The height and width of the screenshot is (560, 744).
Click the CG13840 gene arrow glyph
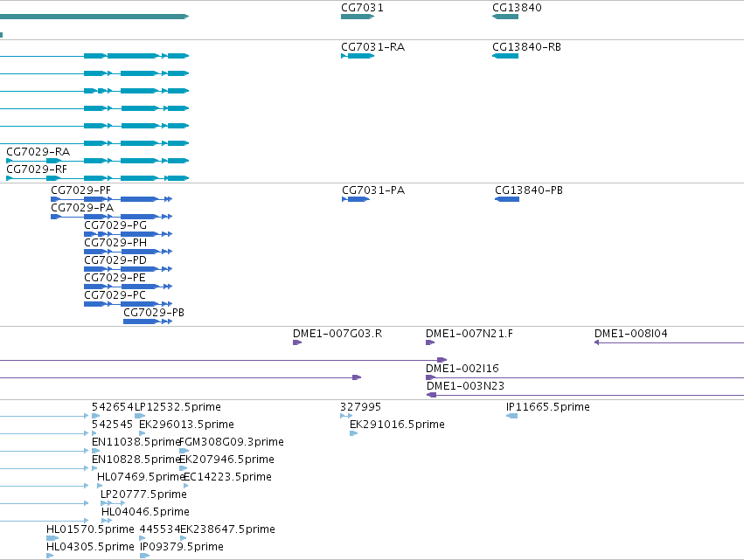tap(505, 17)
